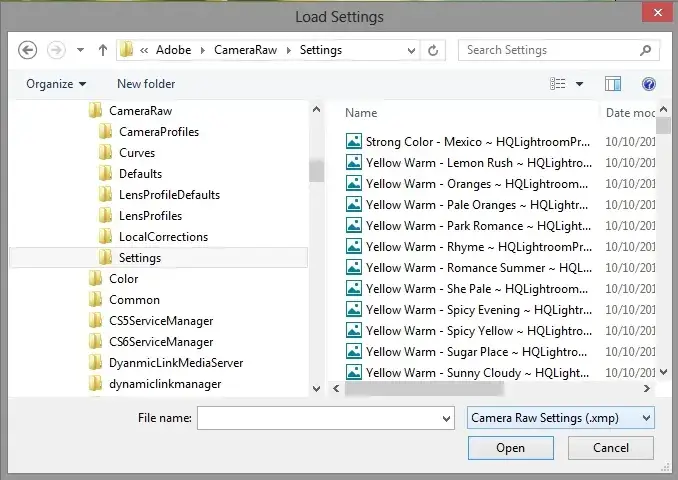The height and width of the screenshot is (480, 678).
Task: Open the Help question mark icon
Action: click(x=649, y=85)
